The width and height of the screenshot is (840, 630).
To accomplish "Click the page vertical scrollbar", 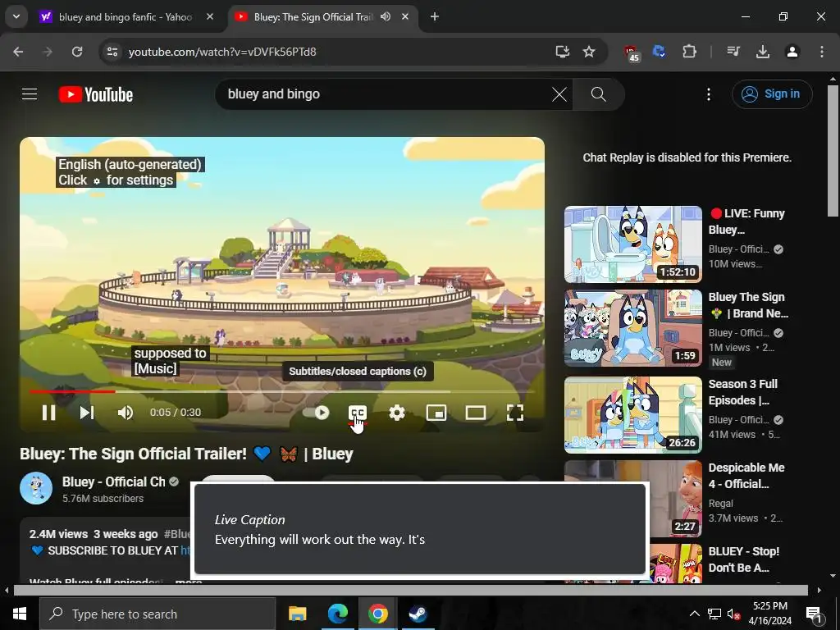I will tap(832, 151).
